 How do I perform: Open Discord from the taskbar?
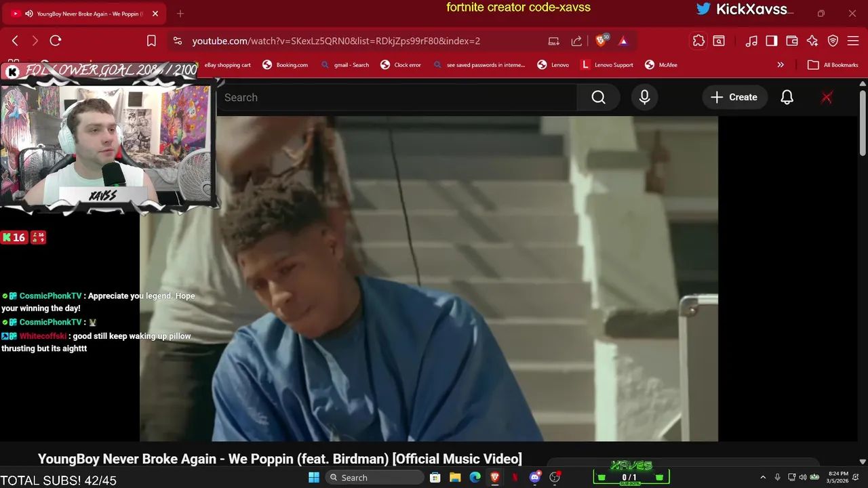pyautogui.click(x=535, y=477)
